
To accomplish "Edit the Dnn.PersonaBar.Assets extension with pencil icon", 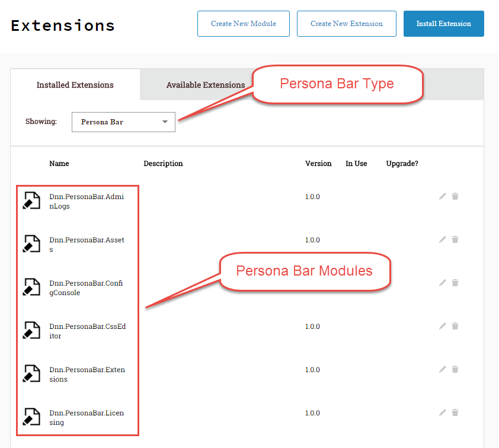I will (x=442, y=239).
